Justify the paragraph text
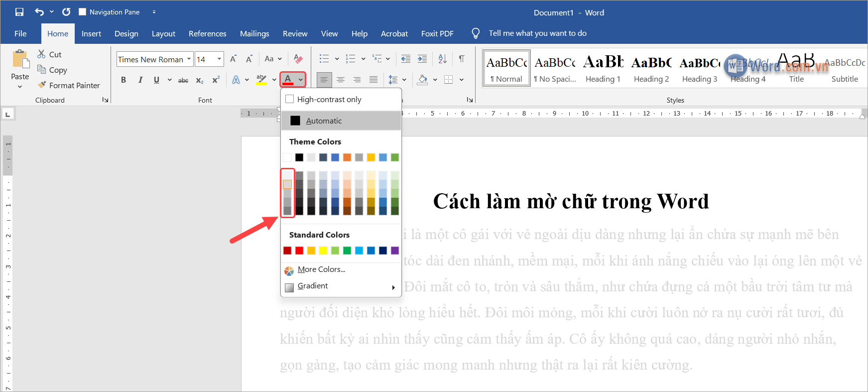 373,80
